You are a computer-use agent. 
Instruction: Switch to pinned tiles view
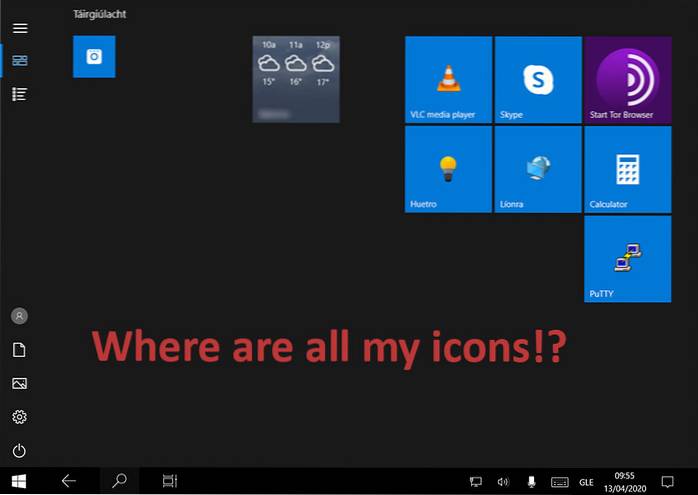pos(19,61)
